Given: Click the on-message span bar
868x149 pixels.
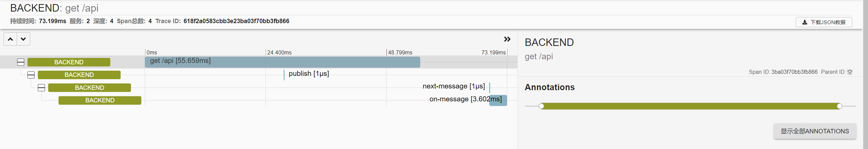Looking at the screenshot, I should pos(498,101).
